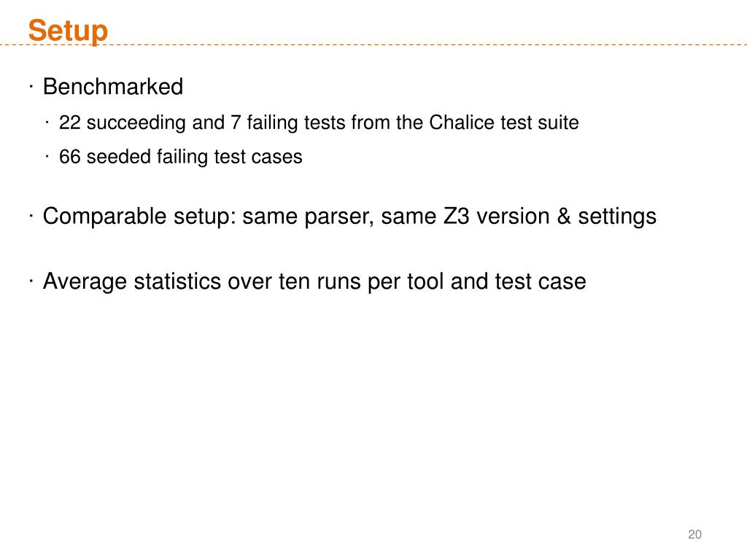747x560 pixels.
Task: Click the orange "Setup" slide title
Action: tap(68, 31)
